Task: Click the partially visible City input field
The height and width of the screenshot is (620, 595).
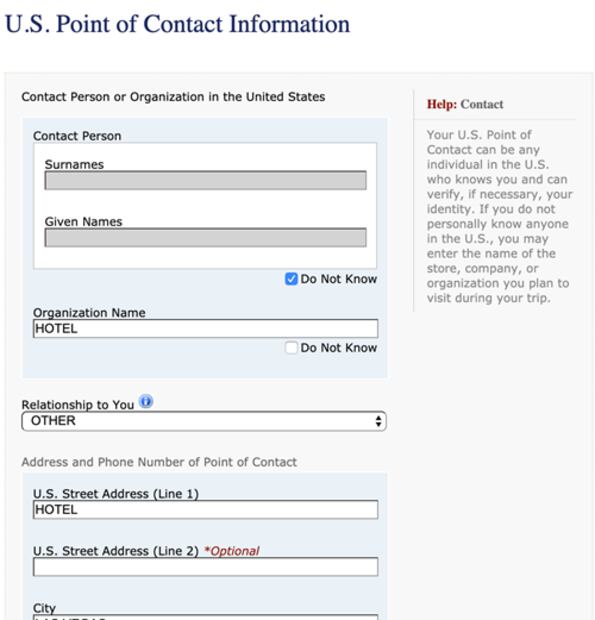Action: click(x=206, y=617)
